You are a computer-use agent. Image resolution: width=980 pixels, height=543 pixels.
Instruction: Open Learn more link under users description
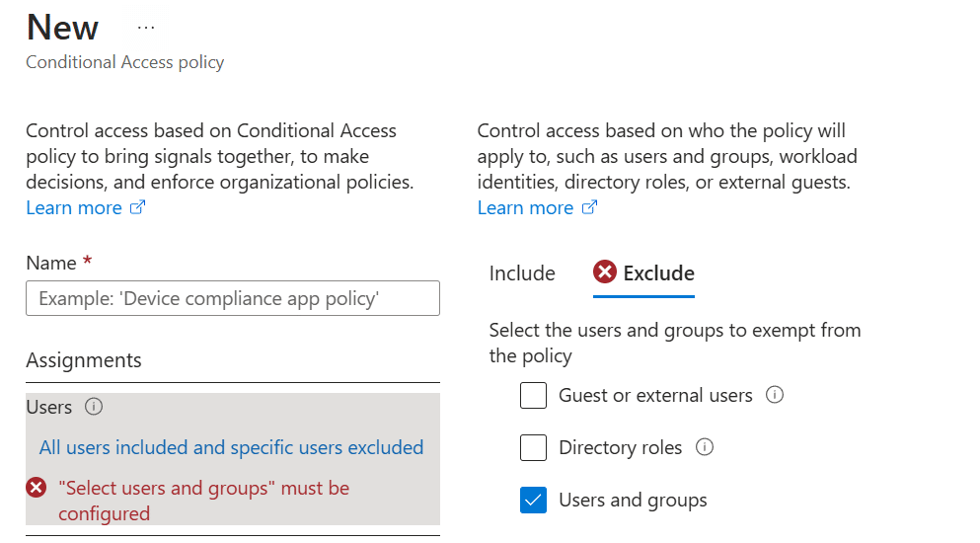tap(538, 207)
